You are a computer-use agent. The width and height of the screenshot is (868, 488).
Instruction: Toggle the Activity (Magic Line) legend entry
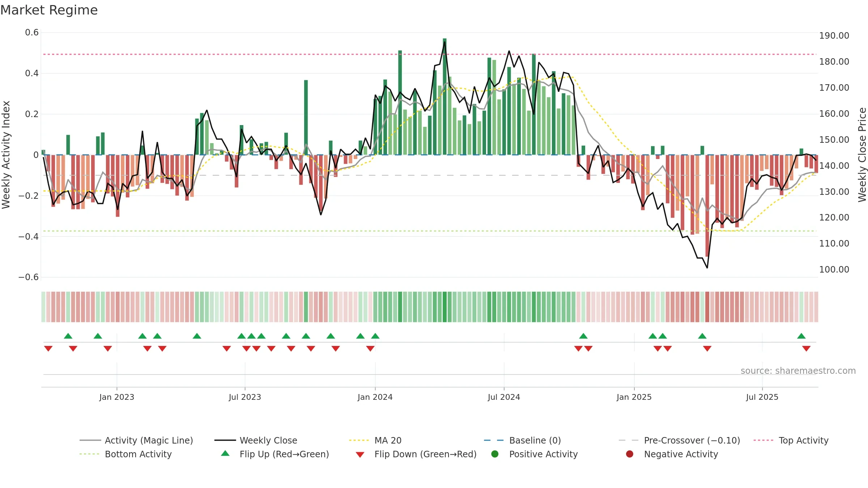(136, 440)
